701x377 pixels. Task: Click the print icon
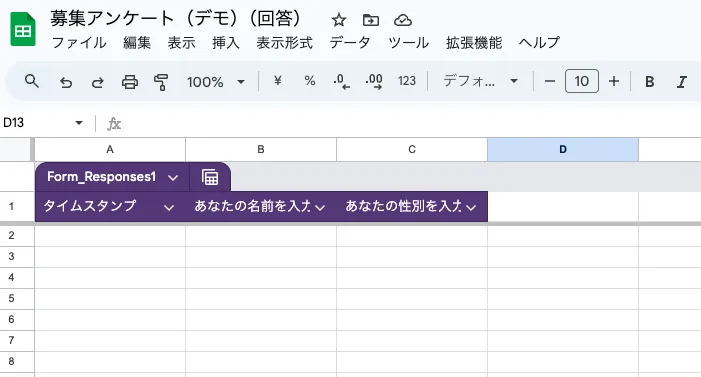[130, 82]
